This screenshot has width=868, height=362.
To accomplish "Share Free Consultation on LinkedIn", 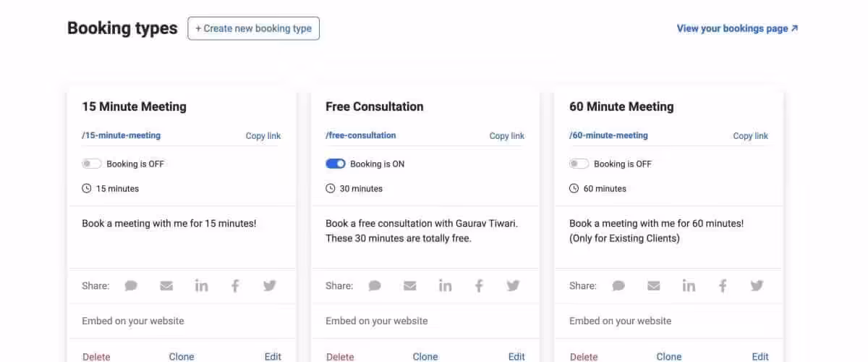I will click(x=445, y=286).
